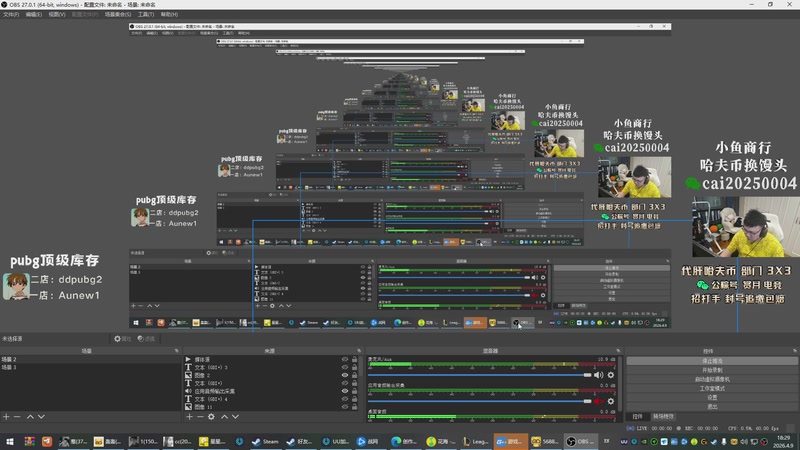
Task: Toggle visibility of 文本 (GDI+) source
Action: (x=345, y=383)
